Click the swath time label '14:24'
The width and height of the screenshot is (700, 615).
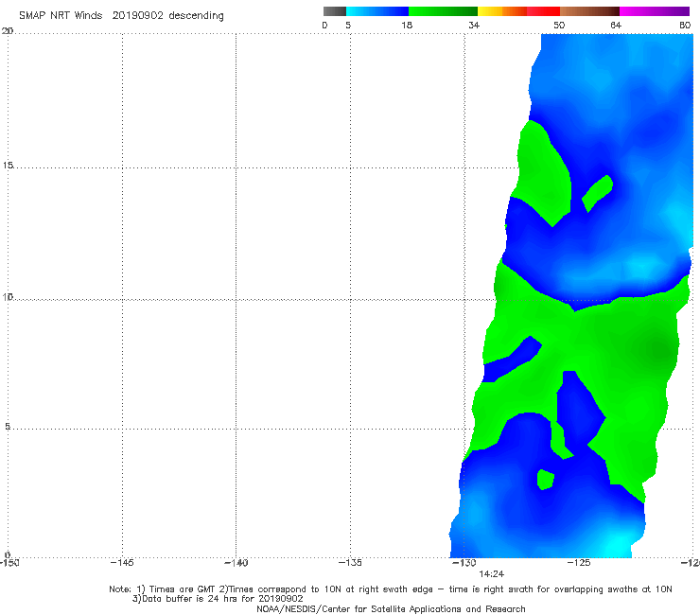491,574
